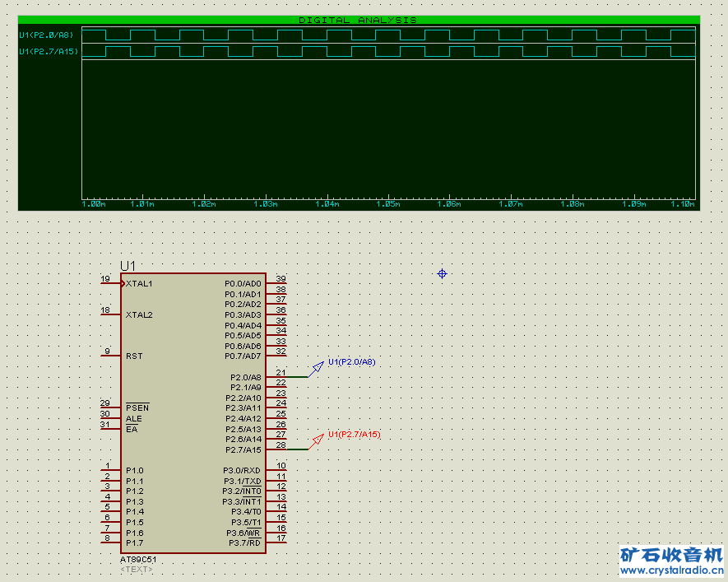
Task: Click the 矿石收音机 watermark logo
Action: point(671,555)
